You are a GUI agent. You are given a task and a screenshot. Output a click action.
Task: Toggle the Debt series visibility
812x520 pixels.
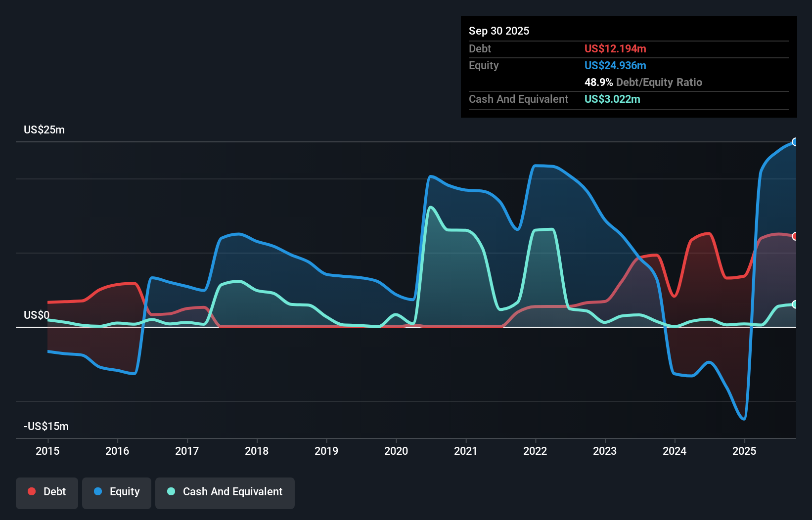pyautogui.click(x=47, y=492)
